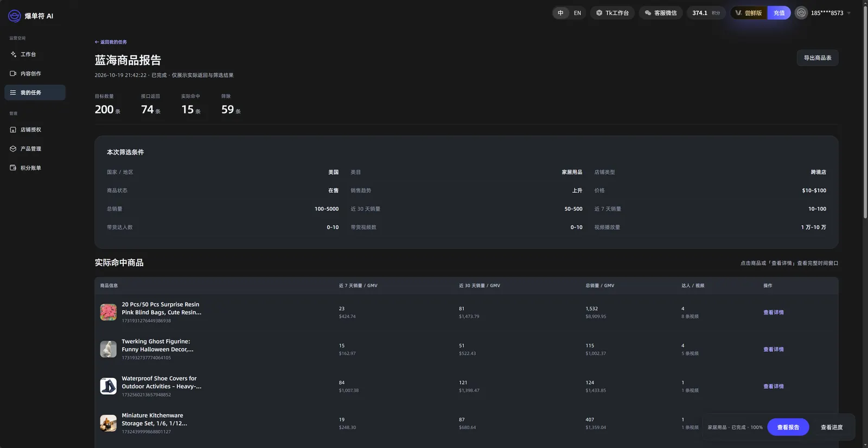Go to 内容创作 in the sidebar
The image size is (868, 448).
[35, 73]
